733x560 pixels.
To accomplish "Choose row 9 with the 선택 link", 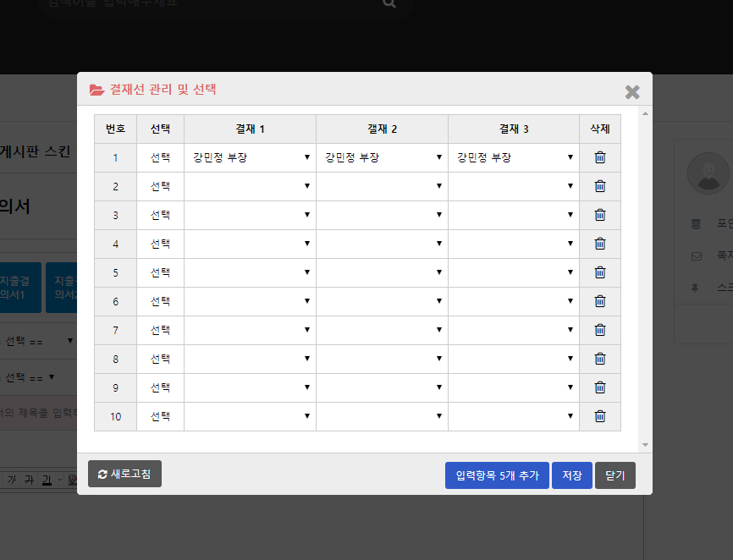I will [x=160, y=387].
